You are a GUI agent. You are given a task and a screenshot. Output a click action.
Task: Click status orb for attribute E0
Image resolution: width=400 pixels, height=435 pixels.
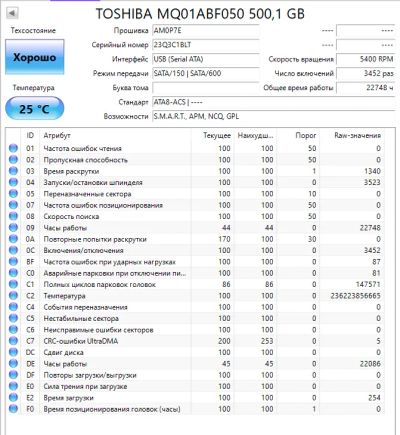[13, 386]
